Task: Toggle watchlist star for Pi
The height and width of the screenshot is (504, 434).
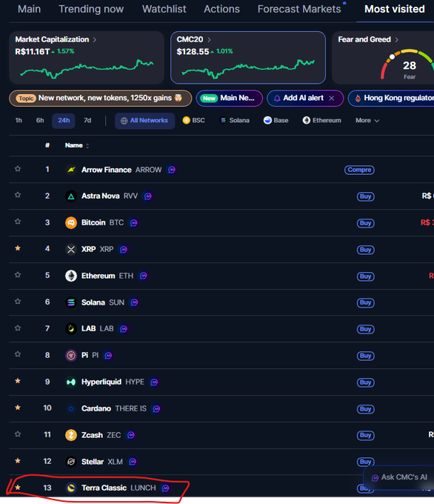Action: (18, 354)
